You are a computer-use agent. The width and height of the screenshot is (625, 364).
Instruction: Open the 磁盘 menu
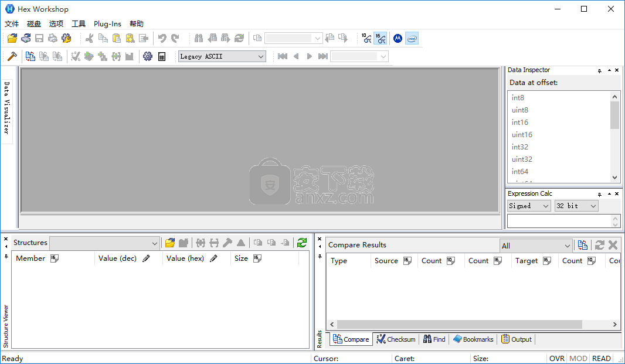click(34, 24)
